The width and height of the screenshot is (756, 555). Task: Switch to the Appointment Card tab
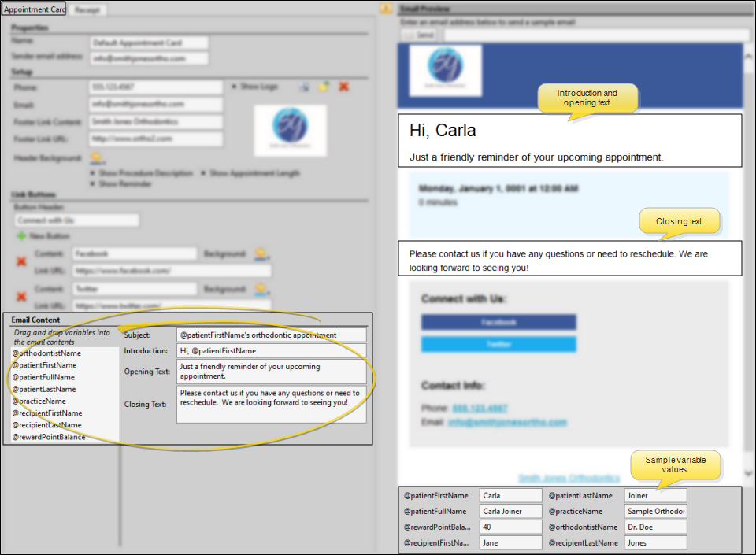(x=34, y=10)
